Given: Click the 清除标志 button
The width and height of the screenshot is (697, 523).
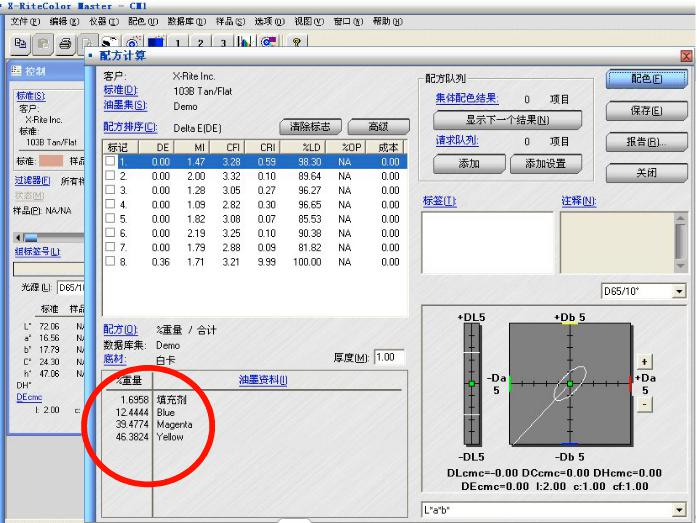Looking at the screenshot, I should [x=310, y=127].
